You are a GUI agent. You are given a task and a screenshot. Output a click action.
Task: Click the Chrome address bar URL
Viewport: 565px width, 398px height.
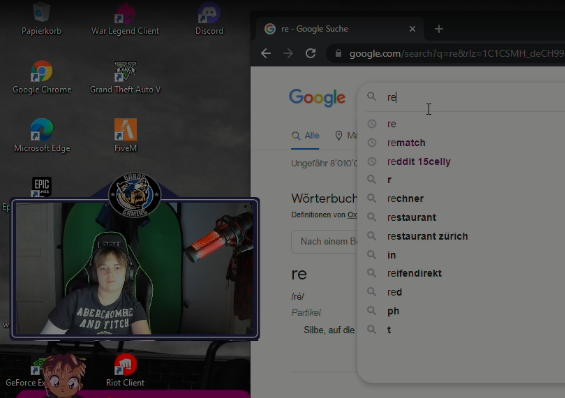[456, 54]
